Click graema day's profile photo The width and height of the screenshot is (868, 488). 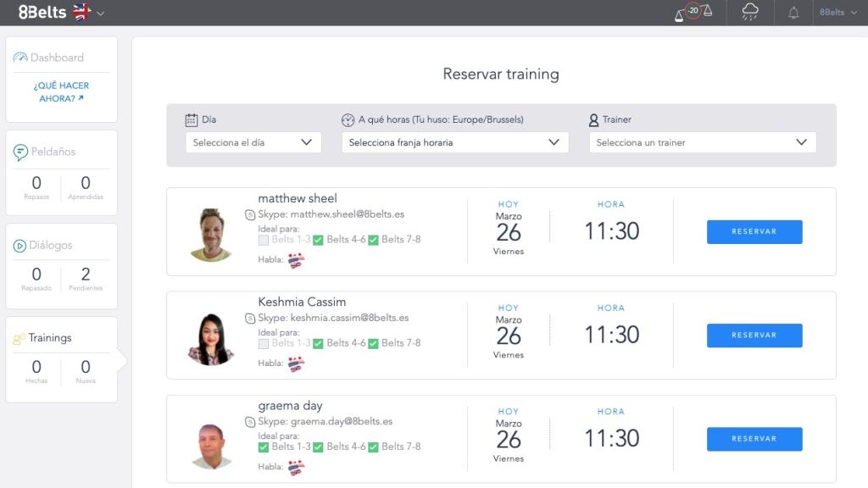click(x=211, y=445)
